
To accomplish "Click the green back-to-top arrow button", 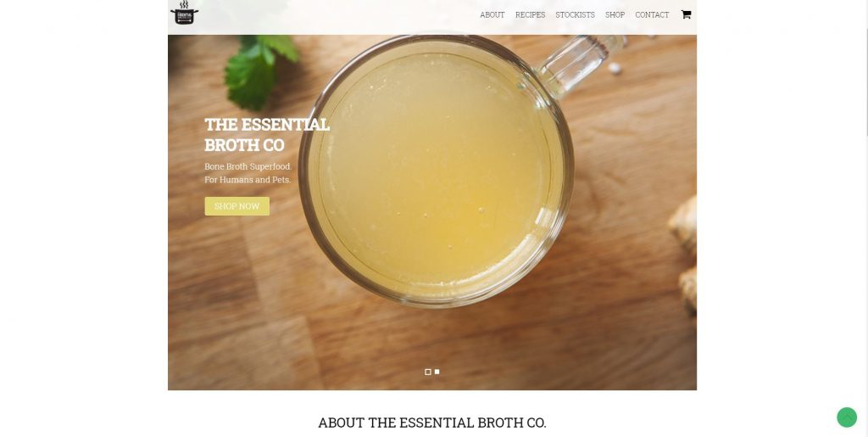I will point(847,417).
